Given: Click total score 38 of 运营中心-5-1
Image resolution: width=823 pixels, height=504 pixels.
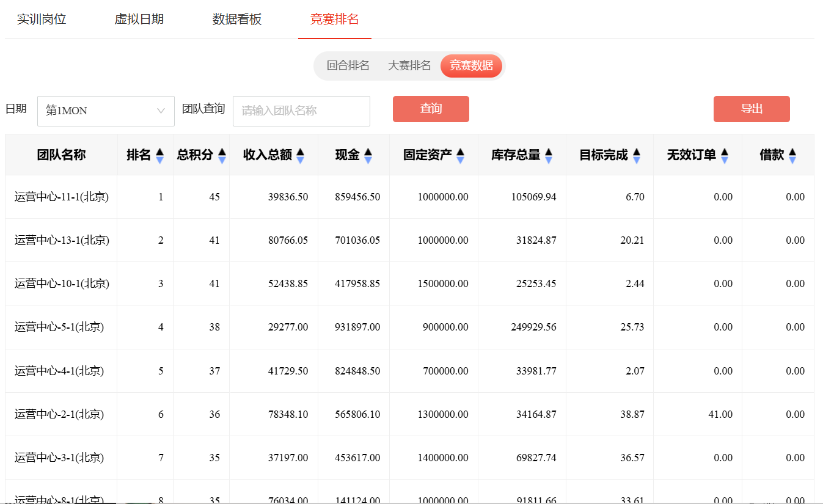Looking at the screenshot, I should 214,327.
